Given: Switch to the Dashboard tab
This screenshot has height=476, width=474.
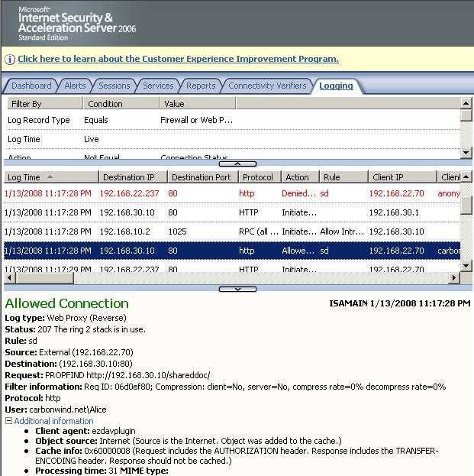Looking at the screenshot, I should (31, 86).
